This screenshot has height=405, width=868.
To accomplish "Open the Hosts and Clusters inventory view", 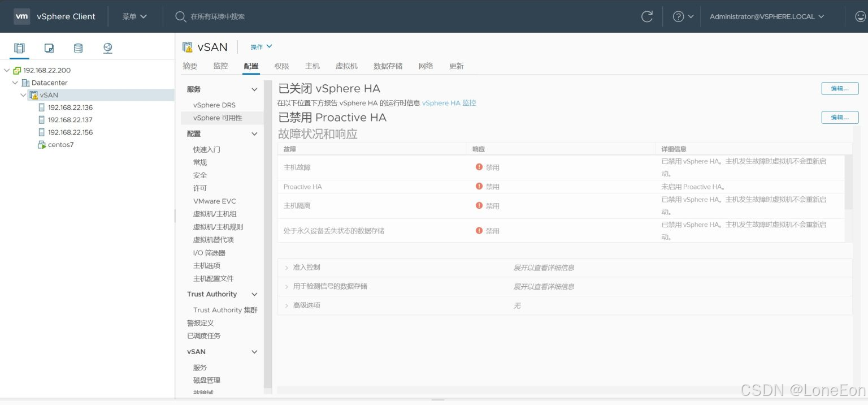I will (19, 48).
